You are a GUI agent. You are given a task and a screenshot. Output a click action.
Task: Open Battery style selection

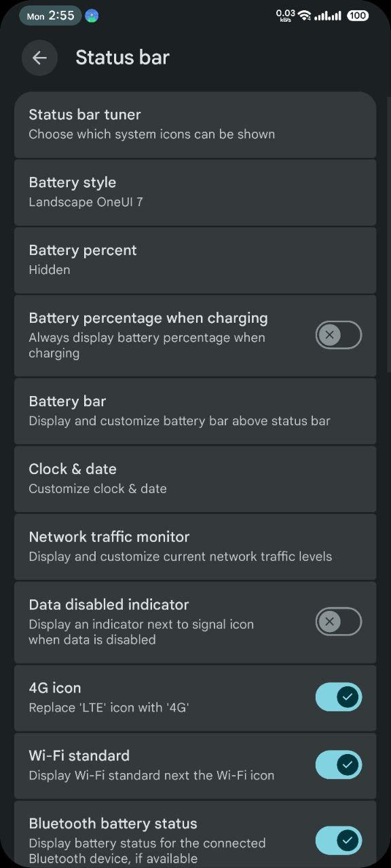(x=195, y=192)
